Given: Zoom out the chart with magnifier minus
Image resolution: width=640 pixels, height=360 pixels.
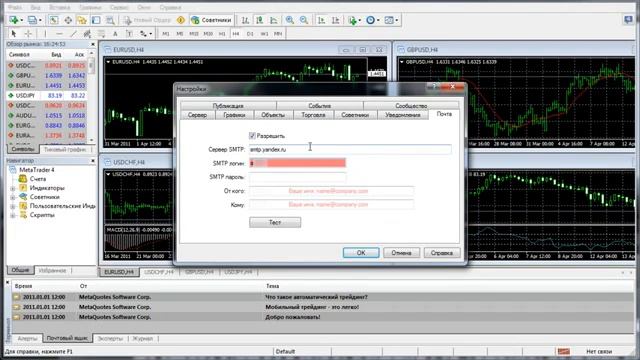Looking at the screenshot, I should coord(304,20).
